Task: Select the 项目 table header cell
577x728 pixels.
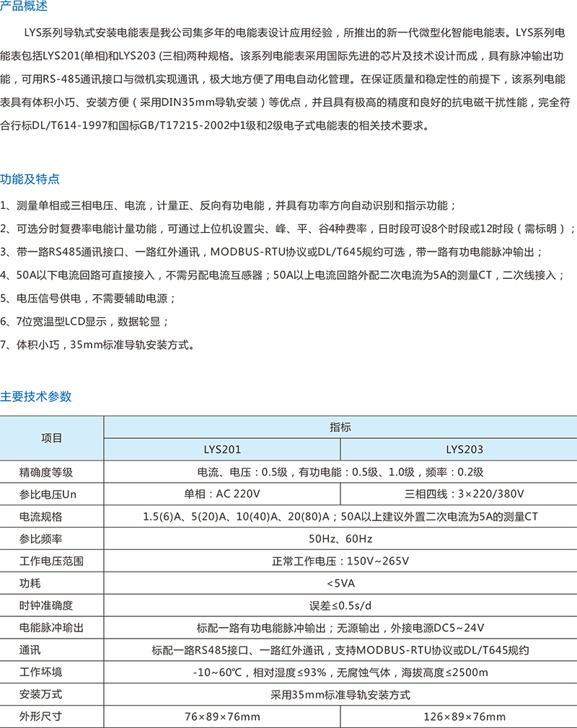Action: [52, 438]
